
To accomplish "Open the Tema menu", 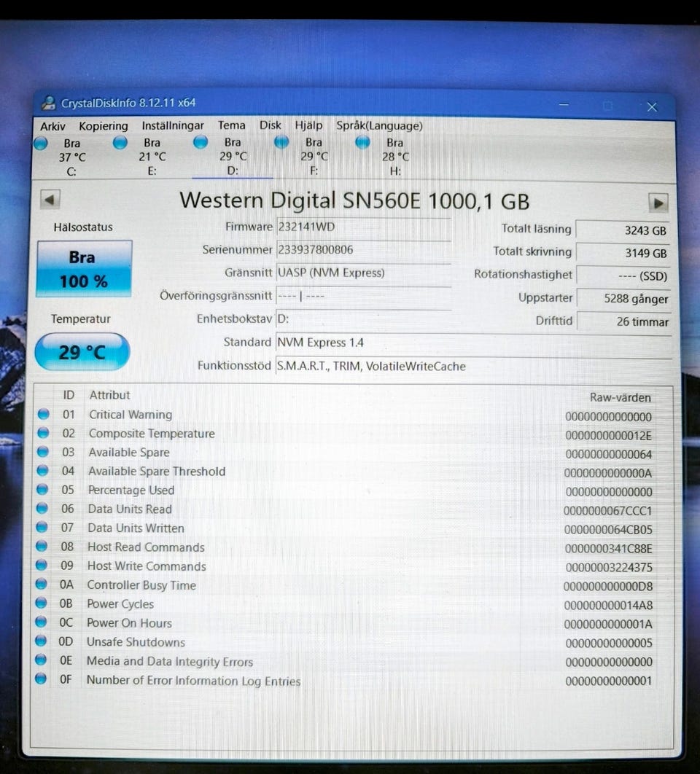I will (231, 125).
